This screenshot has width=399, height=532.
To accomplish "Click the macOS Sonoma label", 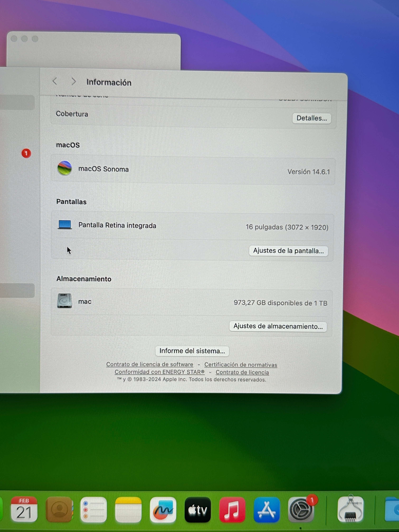I will [103, 169].
